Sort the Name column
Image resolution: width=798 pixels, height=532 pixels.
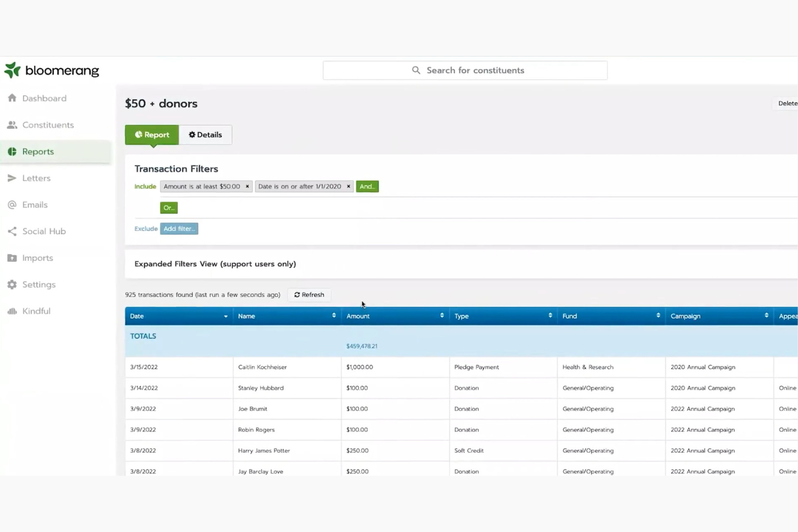coord(334,315)
